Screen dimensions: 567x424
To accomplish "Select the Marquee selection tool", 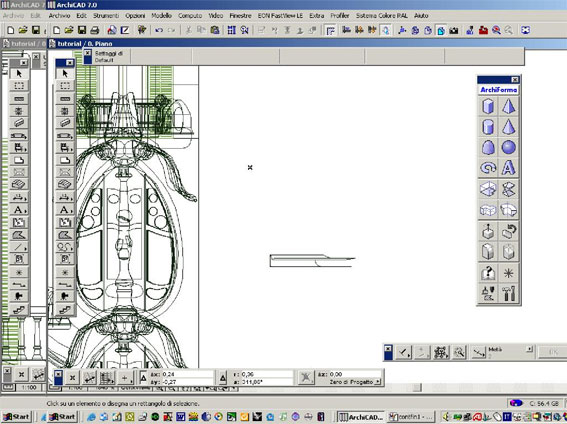I will [x=65, y=86].
